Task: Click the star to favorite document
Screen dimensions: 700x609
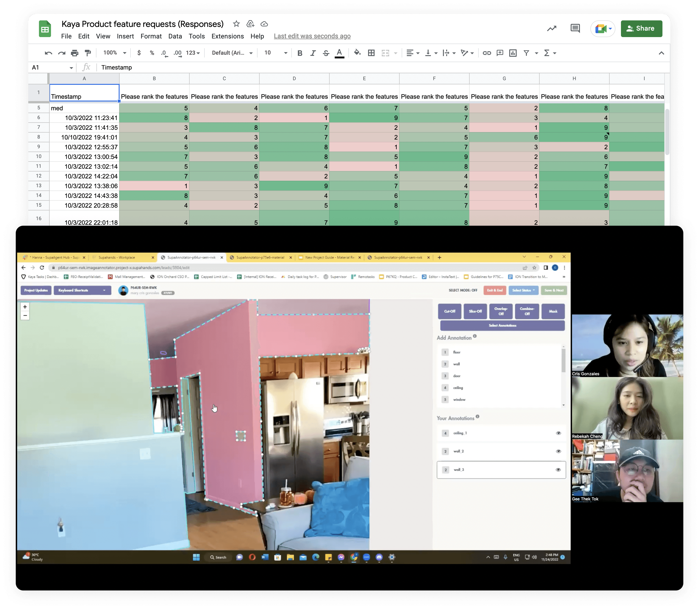Action: [236, 24]
